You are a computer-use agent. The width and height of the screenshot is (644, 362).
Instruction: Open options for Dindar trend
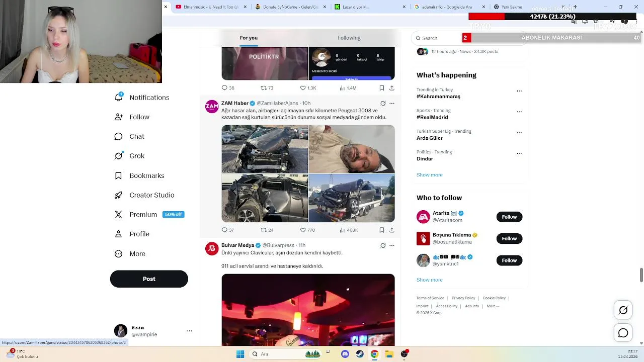pos(519,153)
